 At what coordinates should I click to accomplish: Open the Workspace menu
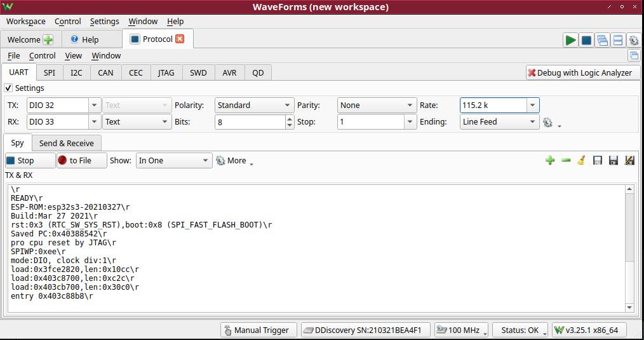coord(26,22)
